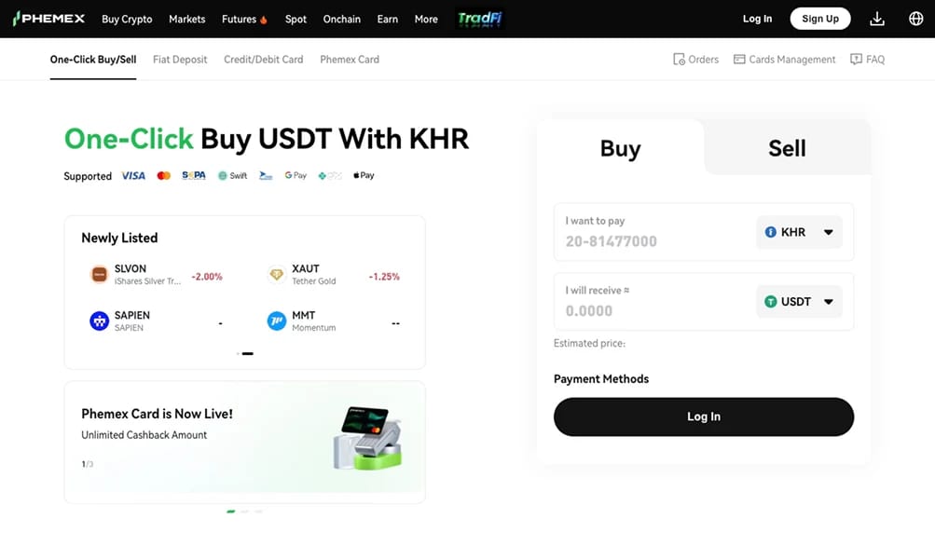Switch to the Sell tab
The height and width of the screenshot is (560, 935).
click(787, 148)
